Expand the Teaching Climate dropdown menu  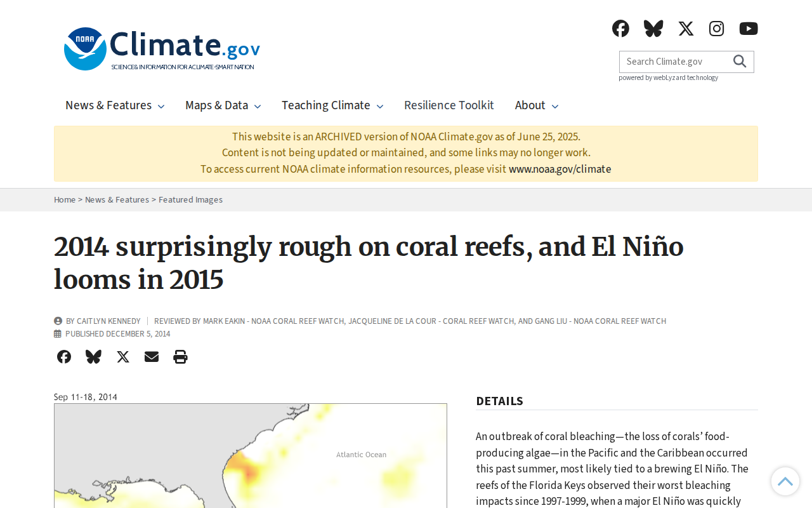pos(332,105)
